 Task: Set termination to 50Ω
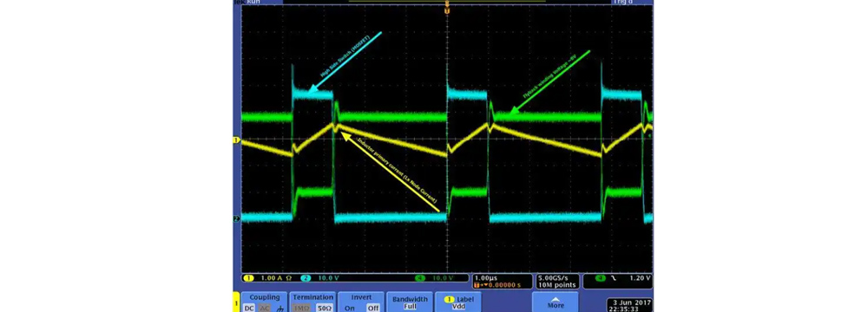coord(324,309)
